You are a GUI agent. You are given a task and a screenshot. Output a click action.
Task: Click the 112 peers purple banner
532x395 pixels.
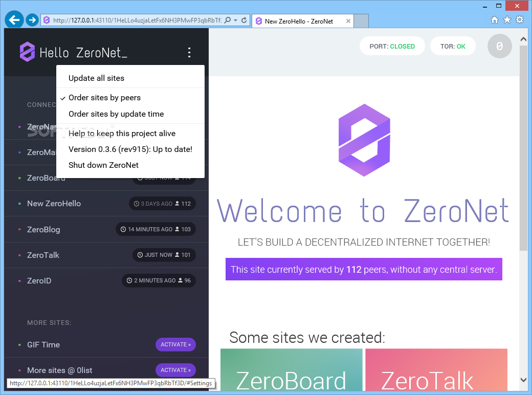coord(364,270)
